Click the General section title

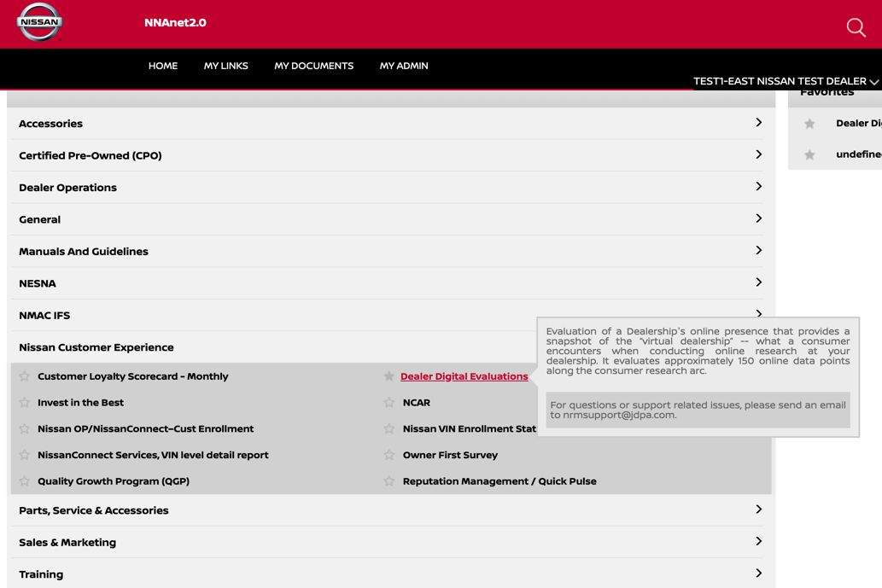39,220
